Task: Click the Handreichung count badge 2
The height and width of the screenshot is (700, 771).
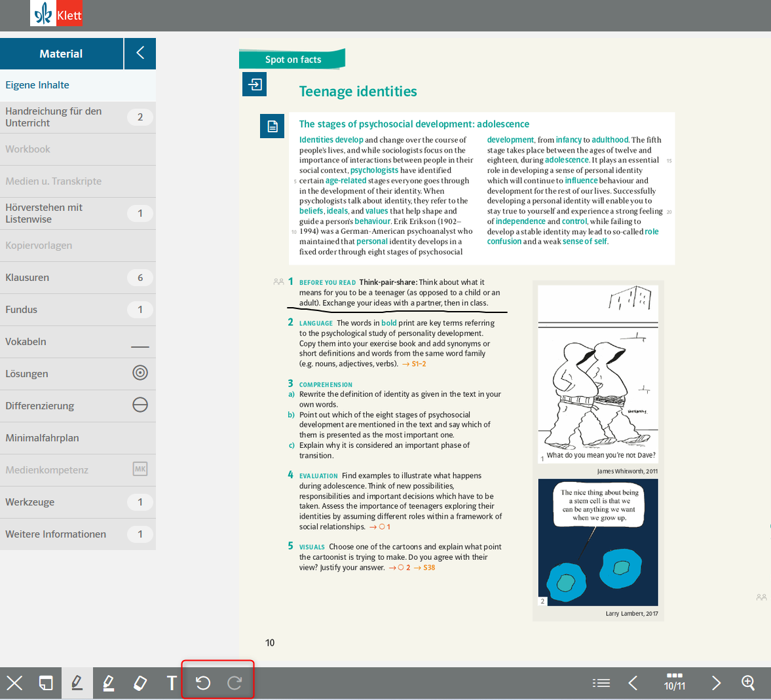Action: pyautogui.click(x=140, y=117)
